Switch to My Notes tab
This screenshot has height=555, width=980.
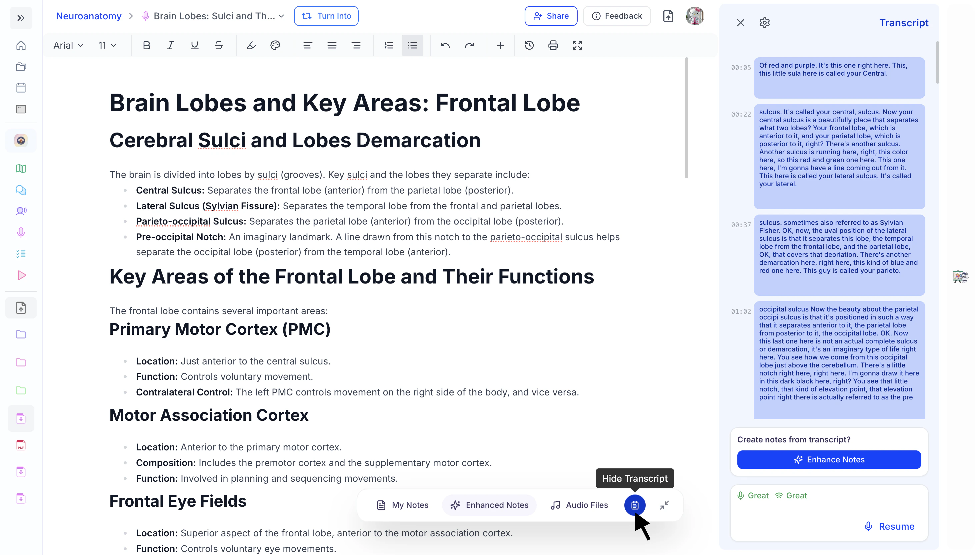tap(403, 505)
